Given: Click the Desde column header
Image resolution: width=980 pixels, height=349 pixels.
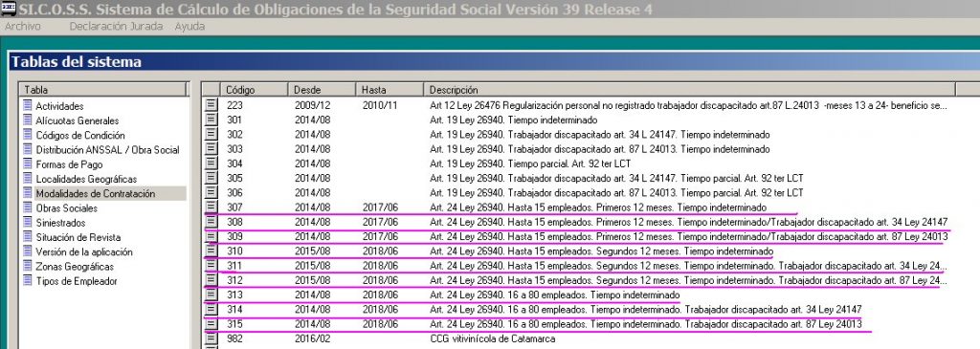Looking at the screenshot, I should 322,90.
